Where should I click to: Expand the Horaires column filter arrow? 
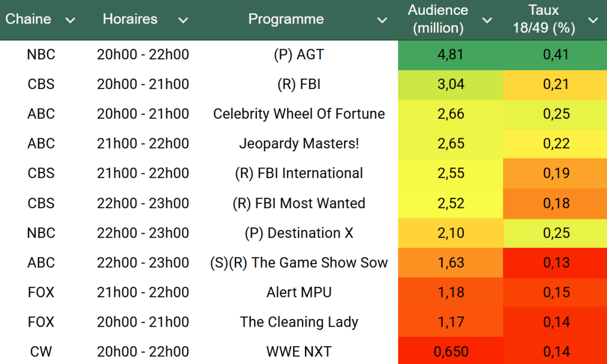(183, 20)
